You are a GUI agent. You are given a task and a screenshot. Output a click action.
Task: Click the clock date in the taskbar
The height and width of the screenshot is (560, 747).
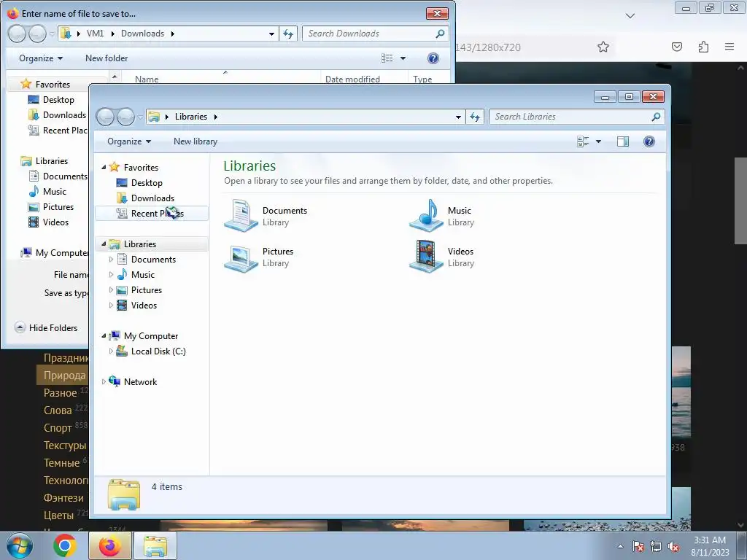[710, 553]
